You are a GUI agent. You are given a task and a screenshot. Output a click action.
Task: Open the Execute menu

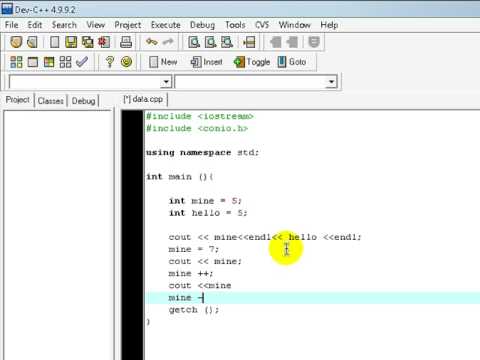click(x=165, y=25)
